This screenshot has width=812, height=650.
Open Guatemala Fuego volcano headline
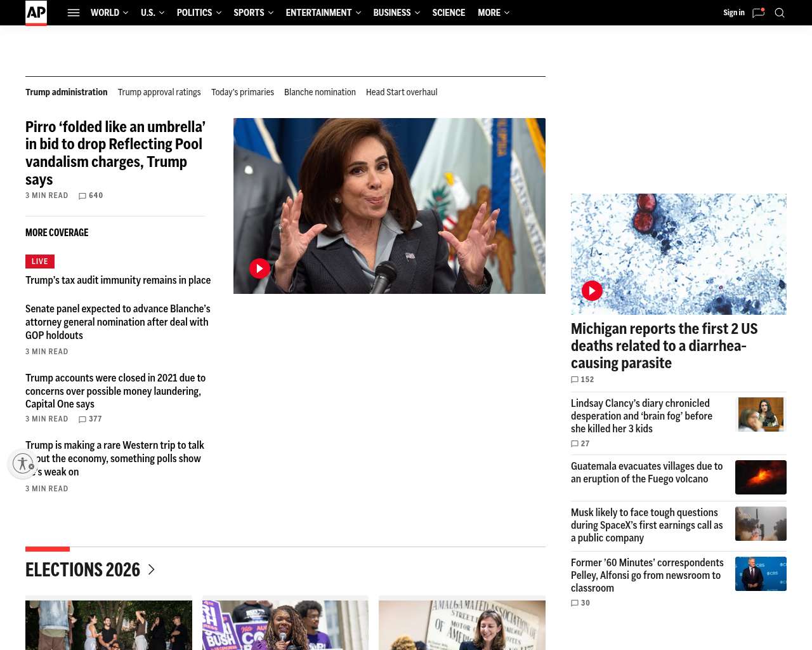646,472
